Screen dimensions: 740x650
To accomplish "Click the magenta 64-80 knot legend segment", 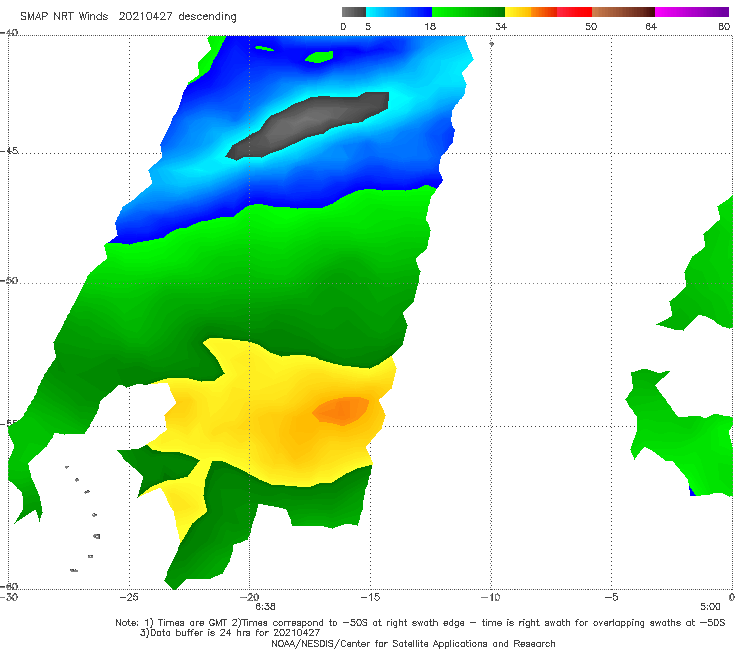I will coord(692,12).
